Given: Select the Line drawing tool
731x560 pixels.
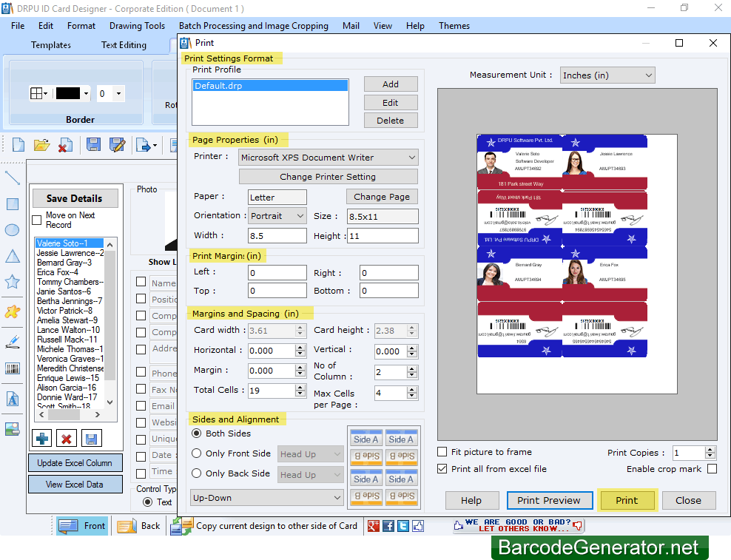Looking at the screenshot, I should [11, 178].
